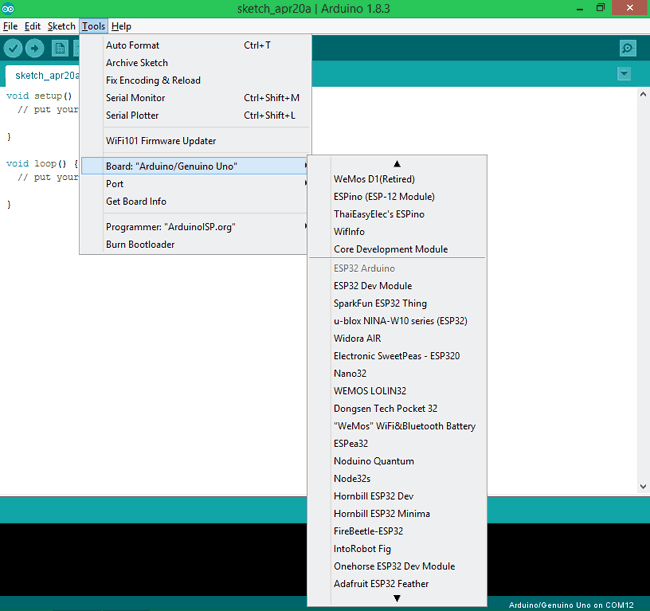Select Noduino Quantum board

tap(397, 461)
